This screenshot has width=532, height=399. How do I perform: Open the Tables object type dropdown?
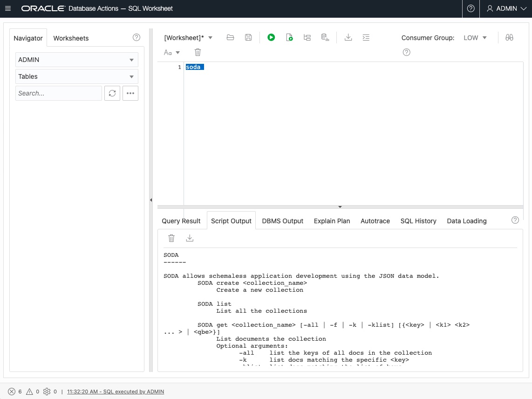pyautogui.click(x=77, y=76)
